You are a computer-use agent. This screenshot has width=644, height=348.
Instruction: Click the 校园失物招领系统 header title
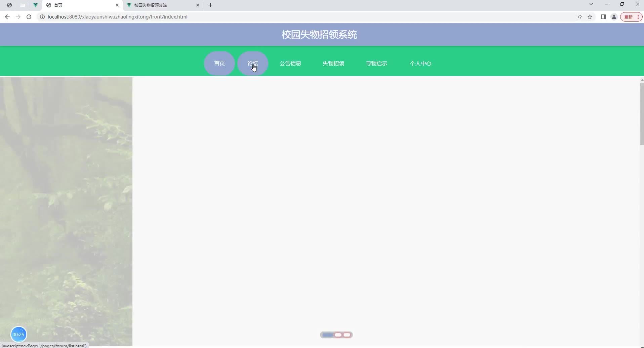[x=319, y=35]
